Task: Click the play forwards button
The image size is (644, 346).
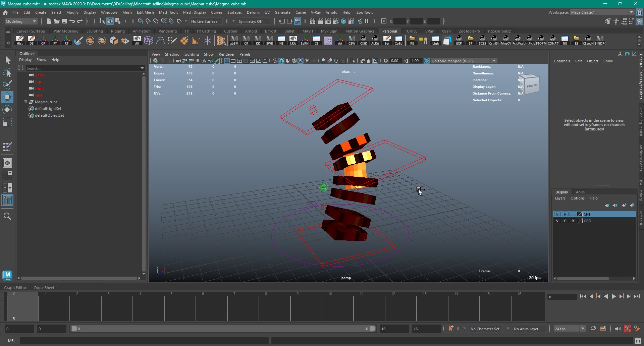Action: 613,296
